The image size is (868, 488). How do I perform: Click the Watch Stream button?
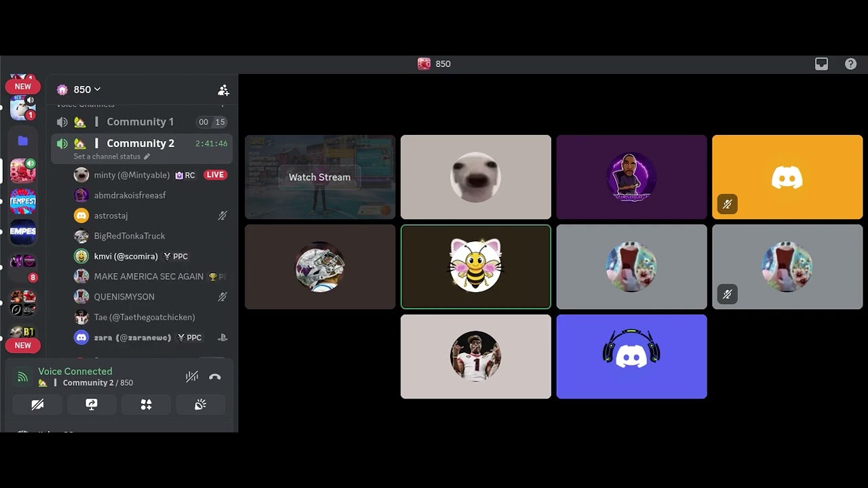[319, 177]
